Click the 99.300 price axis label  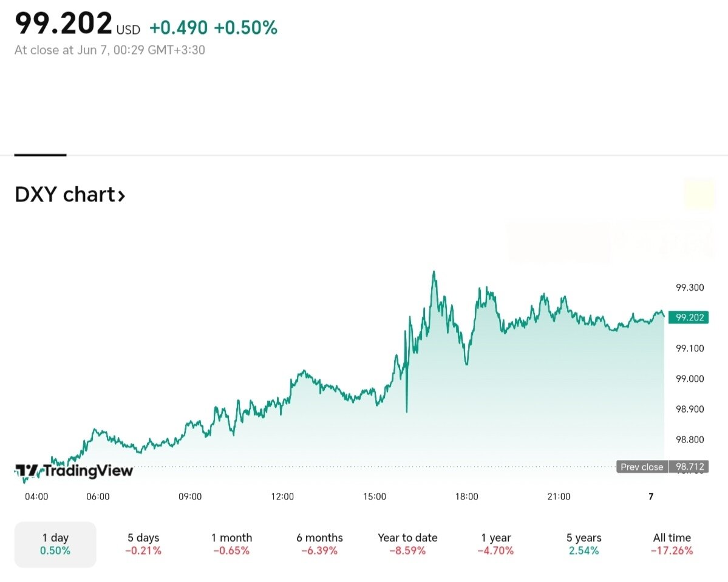pos(690,288)
